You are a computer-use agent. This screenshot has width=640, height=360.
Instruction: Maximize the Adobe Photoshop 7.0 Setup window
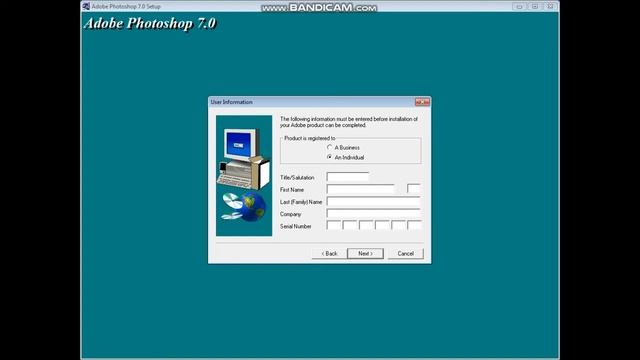click(x=535, y=7)
